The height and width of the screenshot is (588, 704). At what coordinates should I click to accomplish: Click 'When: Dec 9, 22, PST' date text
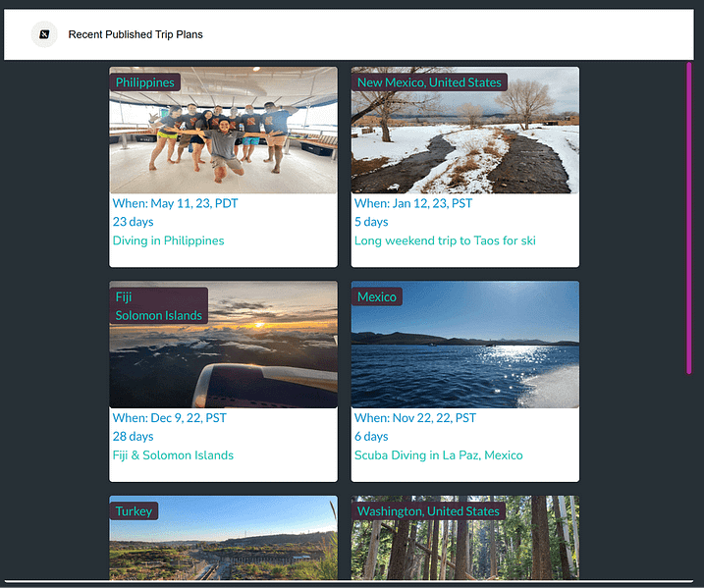(169, 418)
